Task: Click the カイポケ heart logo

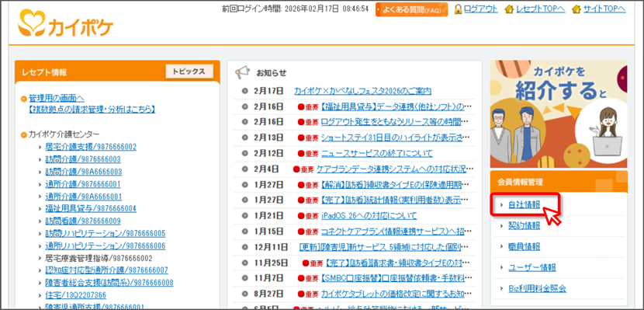Action: (66, 24)
